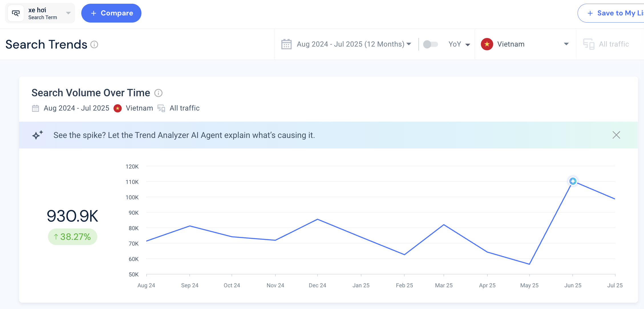Expand the xe hơi search term dropdown
This screenshot has width=644, height=309.
pyautogui.click(x=68, y=13)
